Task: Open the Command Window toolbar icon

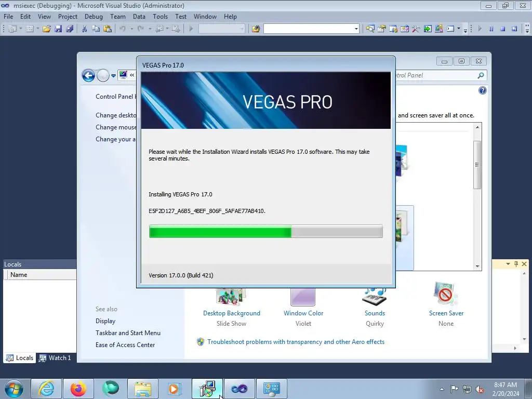Action: [x=450, y=29]
